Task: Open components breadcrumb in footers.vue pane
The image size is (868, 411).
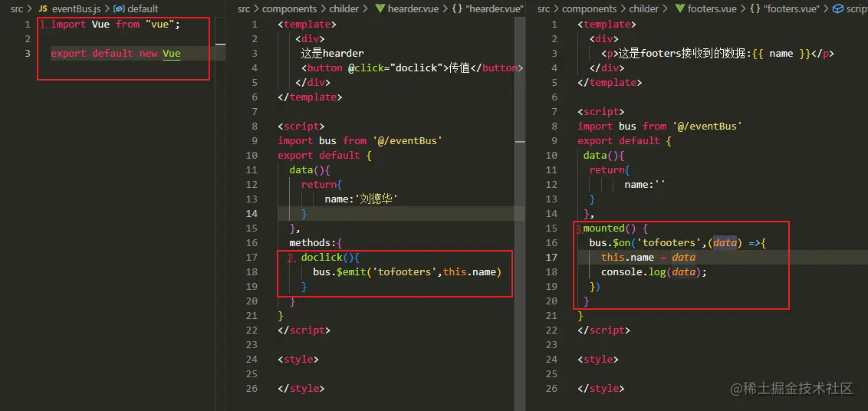Action: coord(590,9)
